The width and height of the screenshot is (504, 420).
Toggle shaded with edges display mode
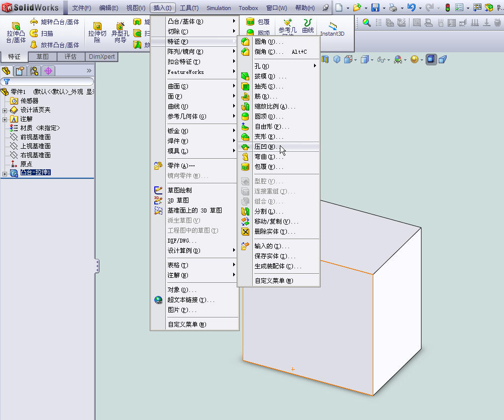(x=431, y=59)
